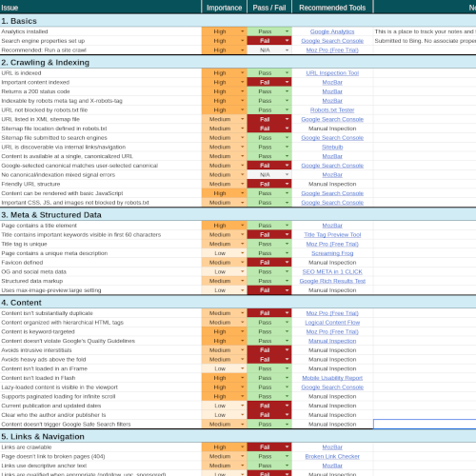
Task: Select notes cell 'Submitted to Bing. No associate'
Action: click(425, 41)
